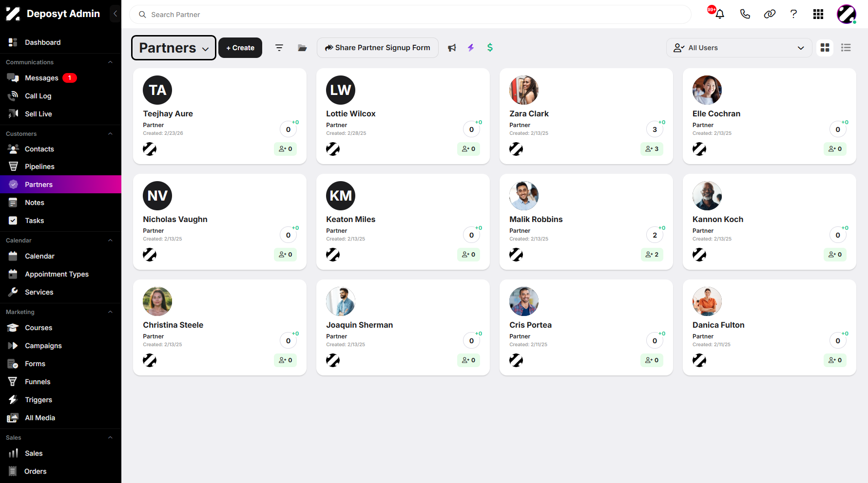Open the Partners title dropdown
This screenshot has height=483, width=868.
point(174,48)
